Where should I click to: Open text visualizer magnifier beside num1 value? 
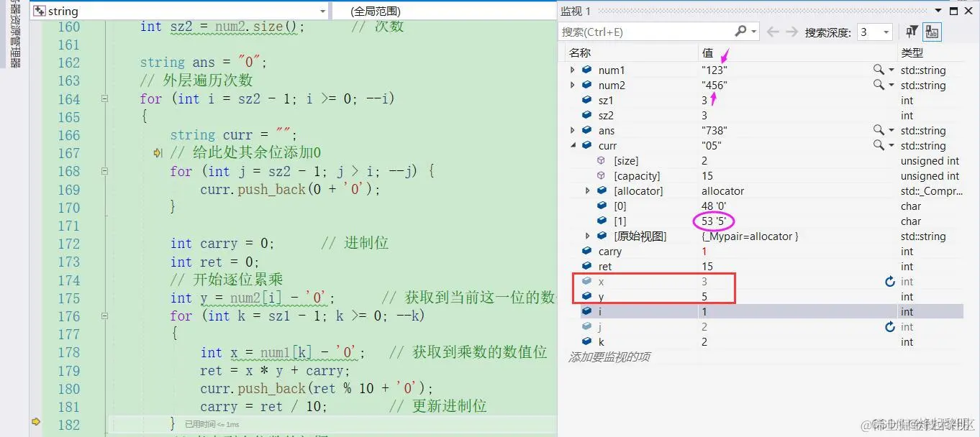pos(878,70)
